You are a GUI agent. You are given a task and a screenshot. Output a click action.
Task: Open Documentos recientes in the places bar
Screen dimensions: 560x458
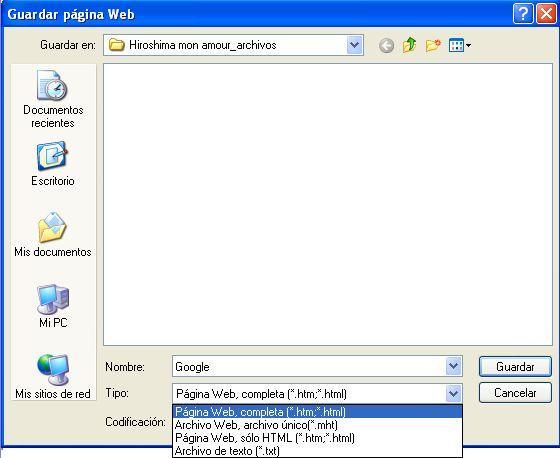click(53, 99)
